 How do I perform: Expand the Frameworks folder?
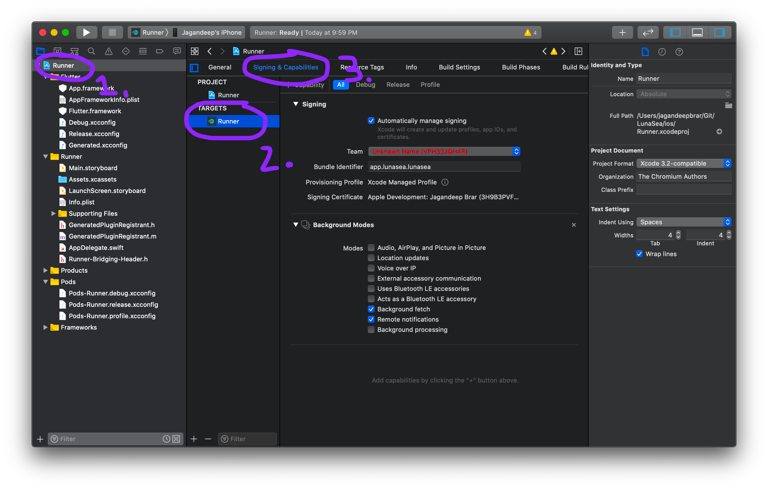pos(46,327)
